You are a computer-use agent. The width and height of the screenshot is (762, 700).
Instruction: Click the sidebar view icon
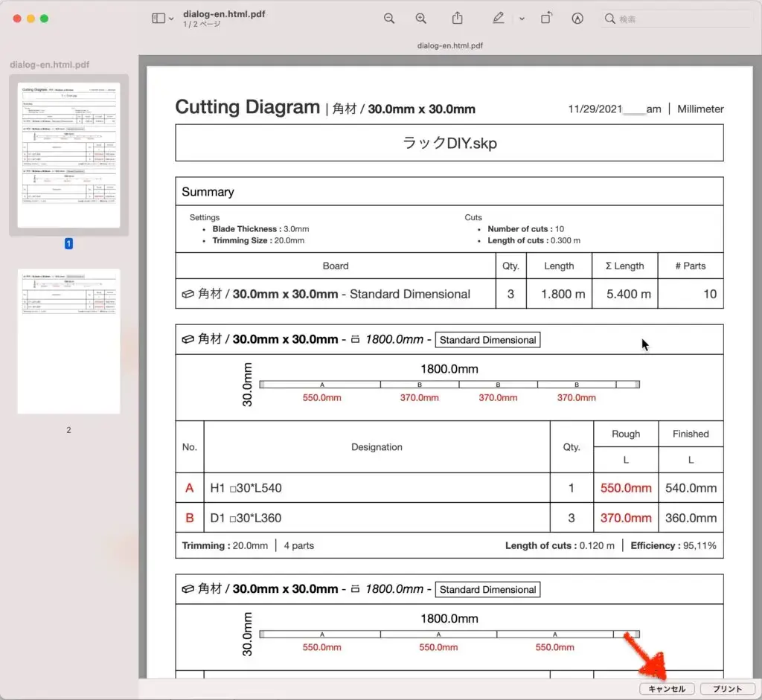[x=159, y=19]
